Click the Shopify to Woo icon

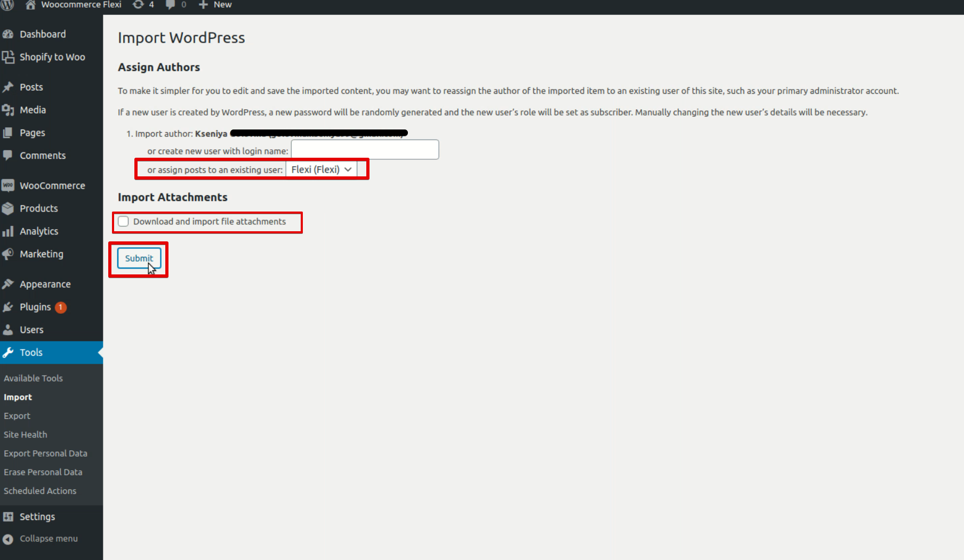click(x=8, y=57)
